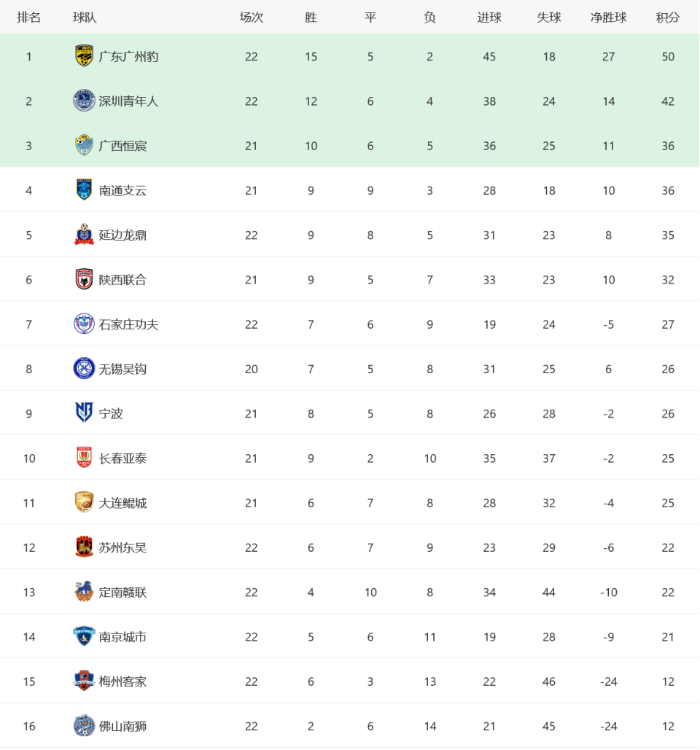The image size is (700, 750).
Task: Click the 定南赣联 team name
Action: [122, 592]
